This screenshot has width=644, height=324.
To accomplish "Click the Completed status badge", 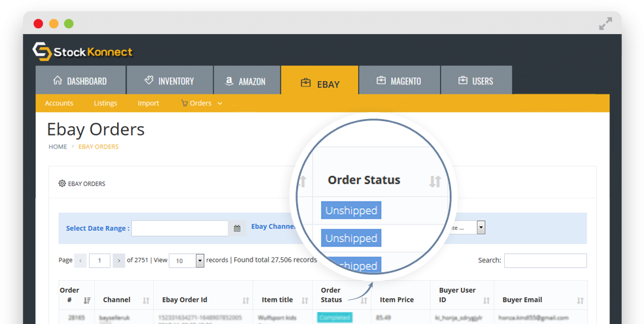I will (x=335, y=317).
